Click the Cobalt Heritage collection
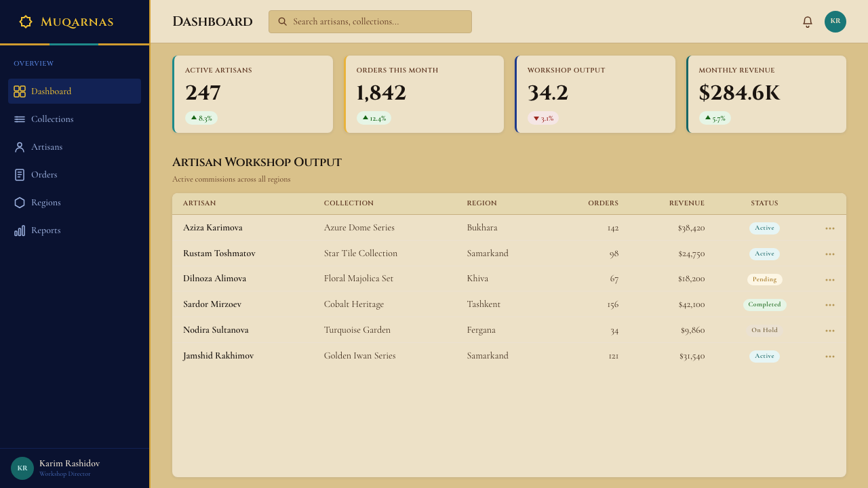This screenshot has height=488, width=868. coord(354,304)
